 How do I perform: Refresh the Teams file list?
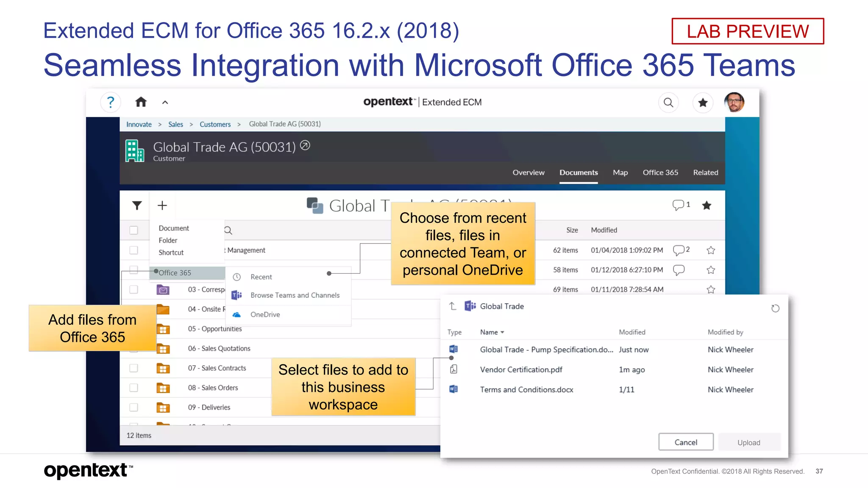(x=775, y=308)
